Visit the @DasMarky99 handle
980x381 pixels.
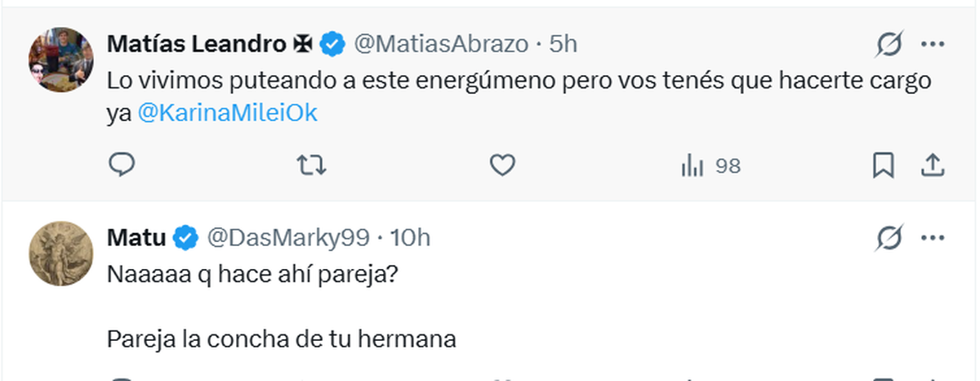click(x=289, y=238)
